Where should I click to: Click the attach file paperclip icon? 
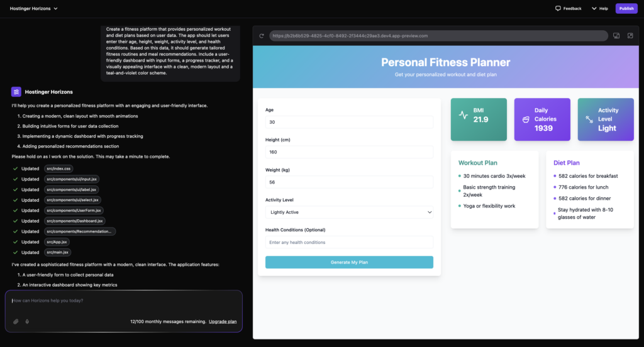pyautogui.click(x=16, y=321)
